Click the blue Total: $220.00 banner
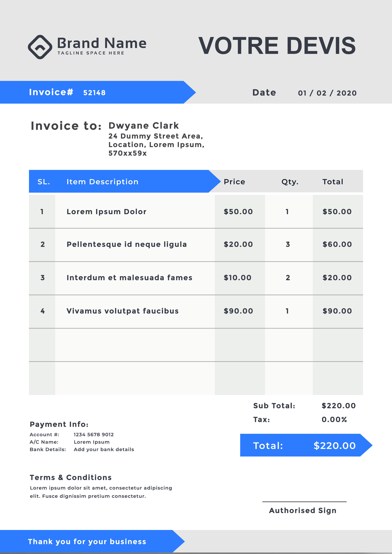 click(x=306, y=445)
